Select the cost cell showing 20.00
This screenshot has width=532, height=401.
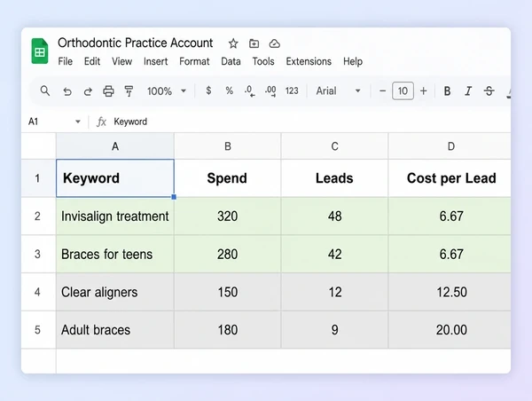450,330
